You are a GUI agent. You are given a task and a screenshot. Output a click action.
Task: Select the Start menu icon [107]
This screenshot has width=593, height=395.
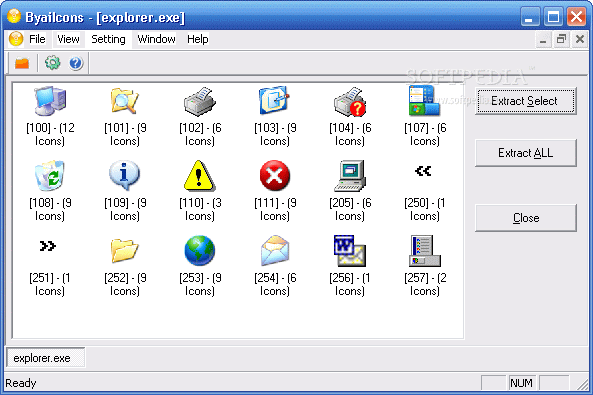(x=424, y=100)
